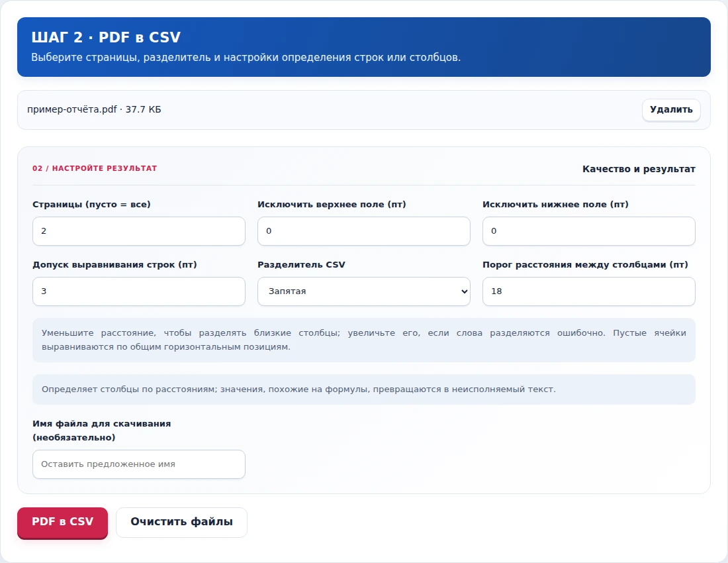Click the hint starting with Уменьшите расстояние
728x563 pixels.
click(363, 340)
